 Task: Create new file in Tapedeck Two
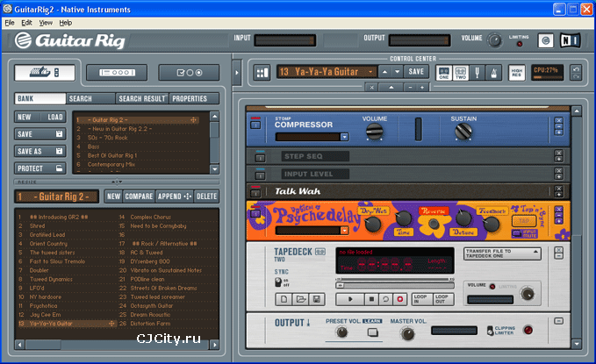(x=284, y=299)
